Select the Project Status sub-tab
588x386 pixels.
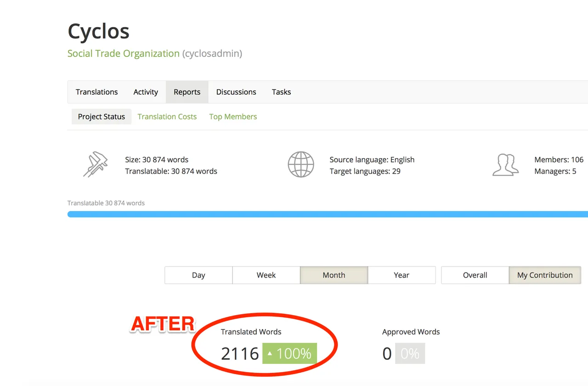[102, 117]
